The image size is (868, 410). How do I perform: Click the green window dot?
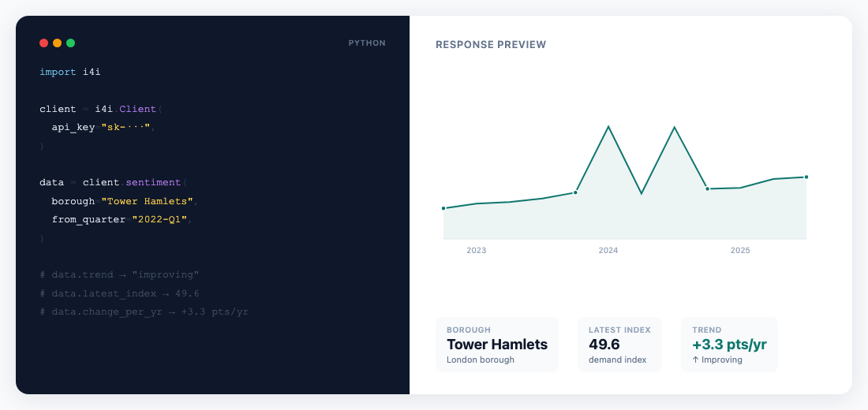click(71, 43)
